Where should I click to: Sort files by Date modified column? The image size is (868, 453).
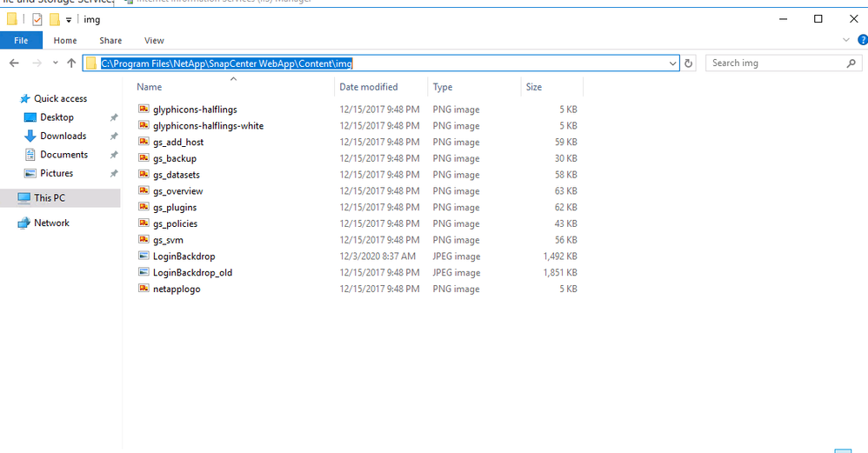pyautogui.click(x=381, y=87)
